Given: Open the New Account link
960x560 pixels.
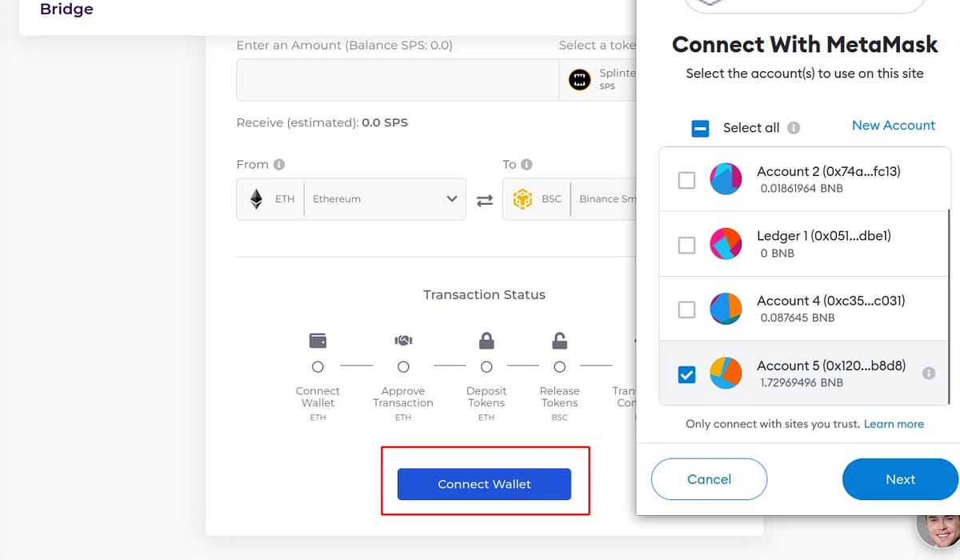Looking at the screenshot, I should [x=894, y=125].
